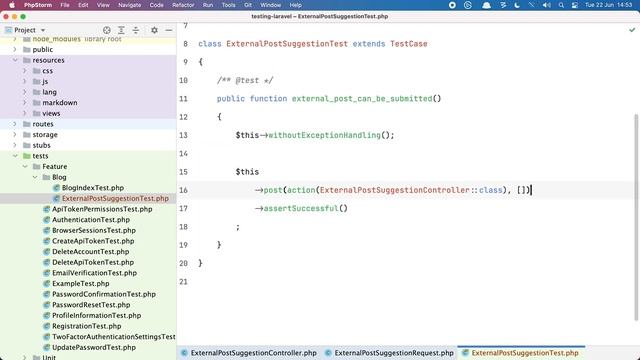Open the Run menu
Screen dimensions: 640x360
click(208, 5)
